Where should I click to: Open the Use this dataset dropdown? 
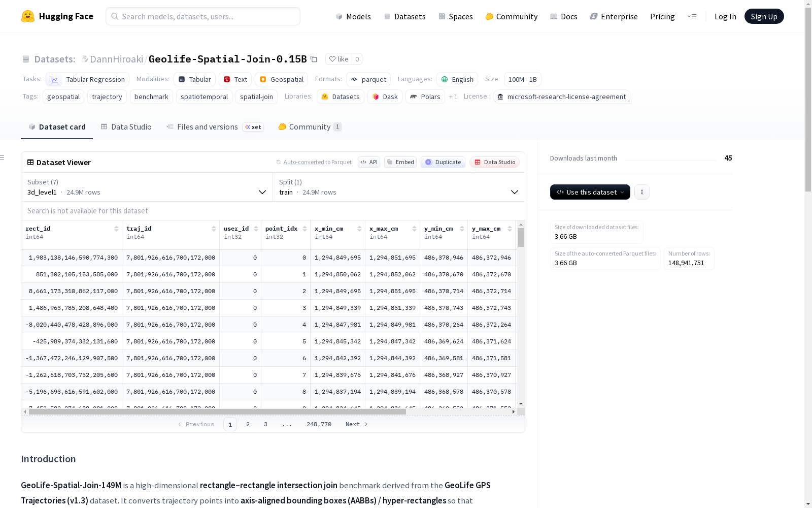[590, 192]
